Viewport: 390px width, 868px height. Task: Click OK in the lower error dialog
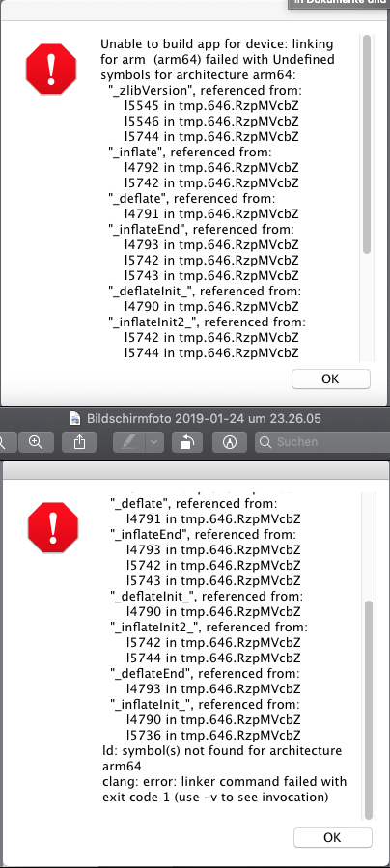tap(332, 837)
